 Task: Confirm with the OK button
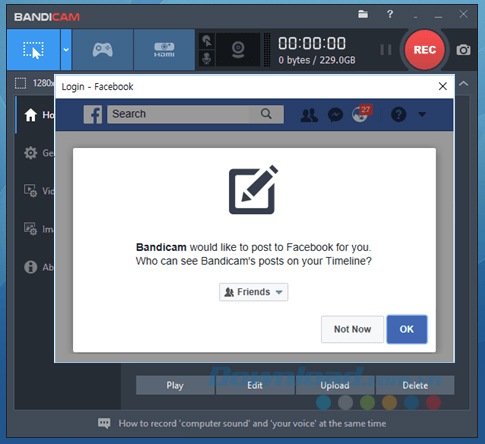click(x=407, y=329)
